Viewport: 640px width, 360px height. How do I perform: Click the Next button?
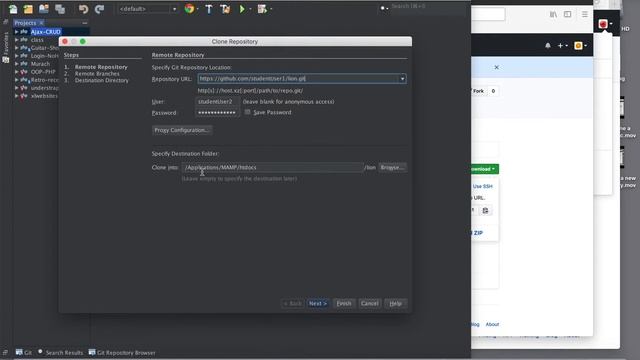[318, 303]
